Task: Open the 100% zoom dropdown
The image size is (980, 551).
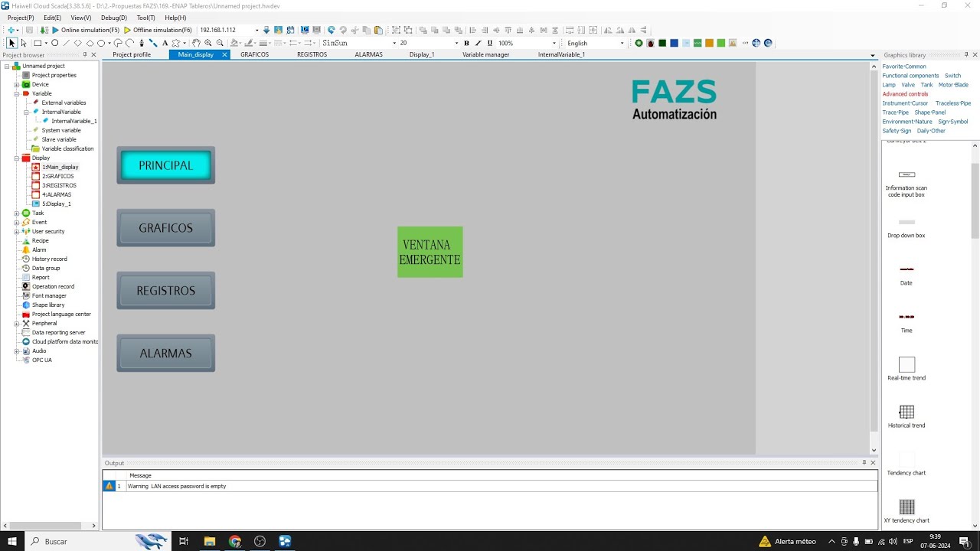Action: [554, 43]
